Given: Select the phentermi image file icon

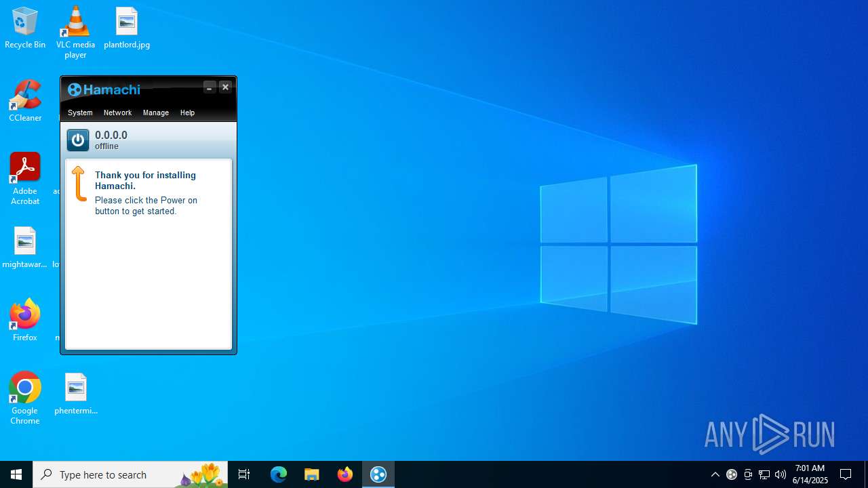Looking at the screenshot, I should tap(76, 394).
